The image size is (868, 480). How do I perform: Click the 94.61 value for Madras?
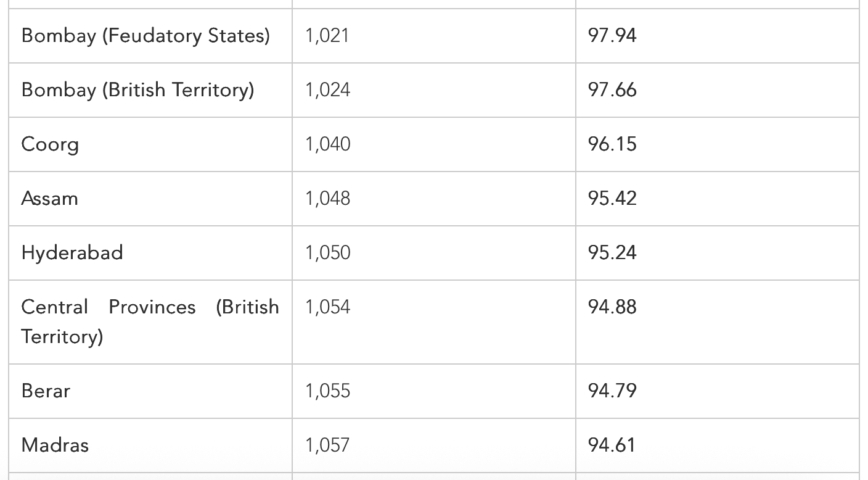[x=612, y=445]
